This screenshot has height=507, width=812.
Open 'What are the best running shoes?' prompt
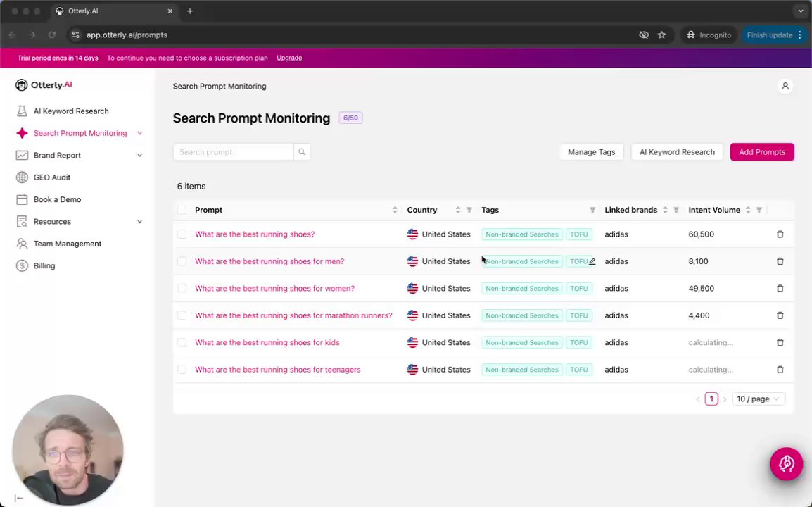[x=255, y=234]
